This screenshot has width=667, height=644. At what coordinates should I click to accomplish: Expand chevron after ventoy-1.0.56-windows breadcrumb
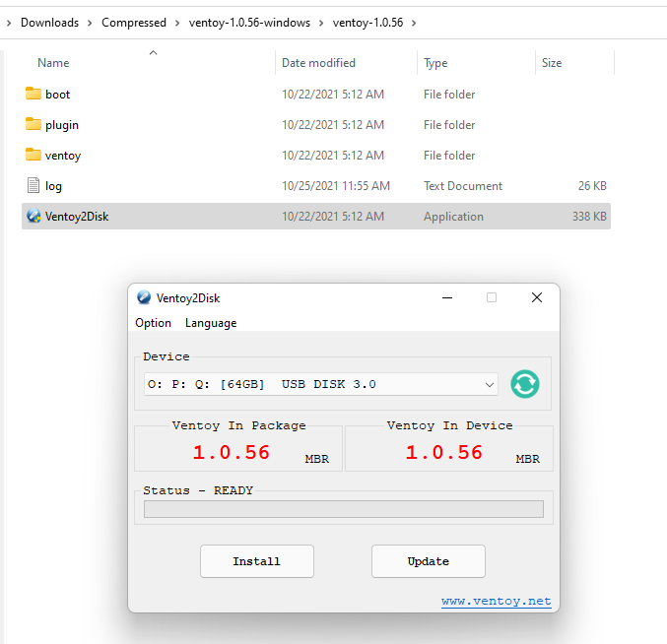pyautogui.click(x=321, y=23)
